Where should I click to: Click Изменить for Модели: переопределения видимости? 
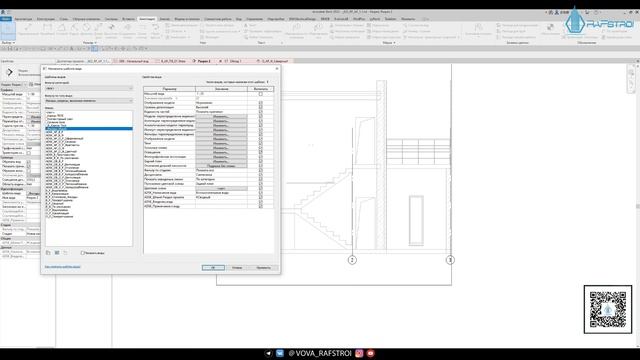pyautogui.click(x=221, y=116)
